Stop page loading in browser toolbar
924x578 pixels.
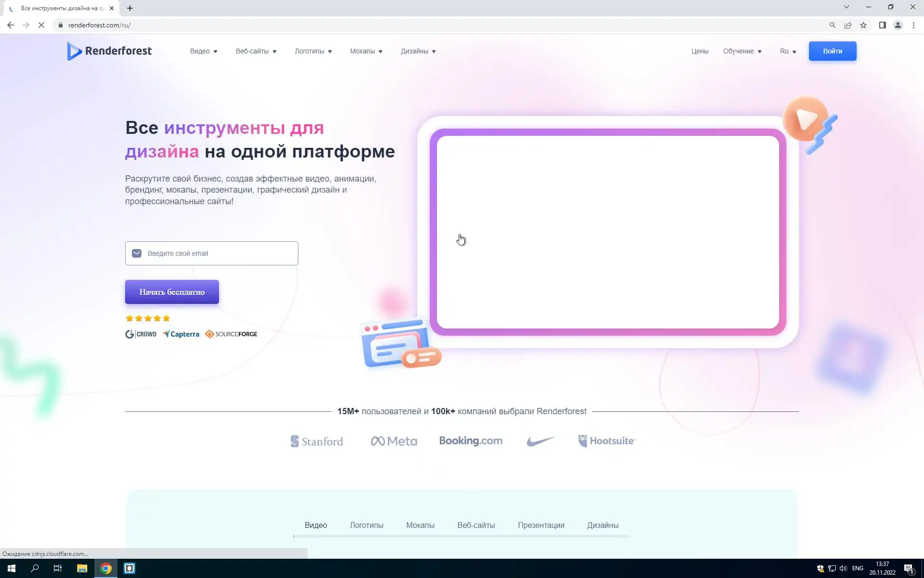point(41,25)
